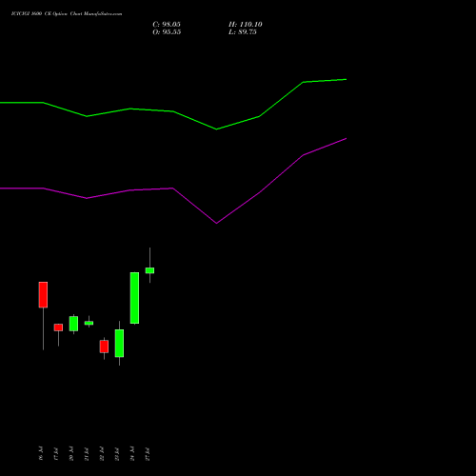Click the '22 Jul' date label

tap(102, 453)
